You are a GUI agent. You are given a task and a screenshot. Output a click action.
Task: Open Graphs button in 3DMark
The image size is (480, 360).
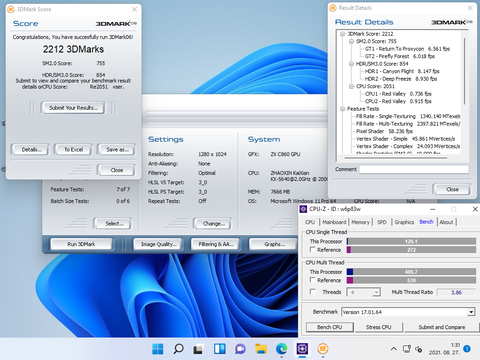point(273,244)
